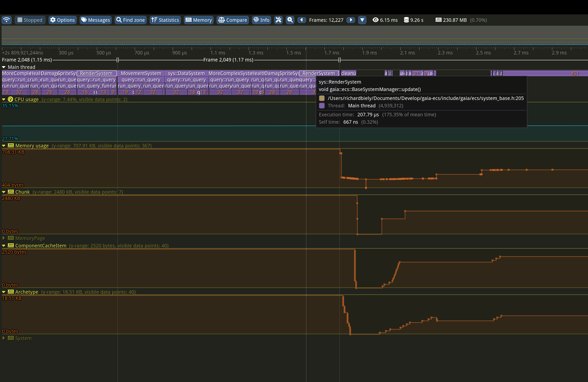The width and height of the screenshot is (588, 382).
Task: Open the Statistics window
Action: 165,20
